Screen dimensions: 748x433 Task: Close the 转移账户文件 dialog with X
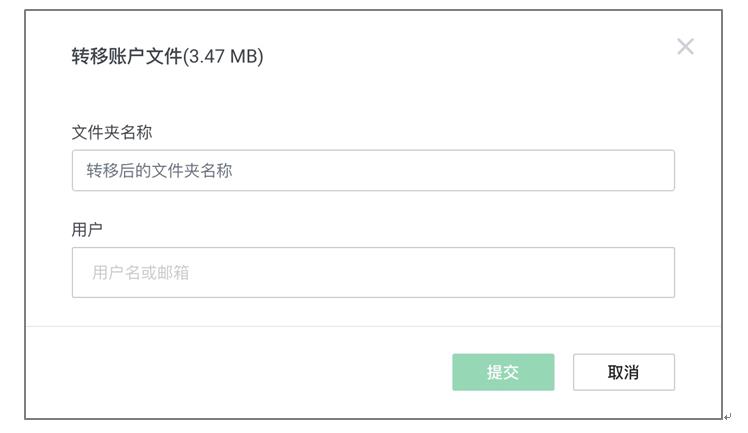pos(685,46)
